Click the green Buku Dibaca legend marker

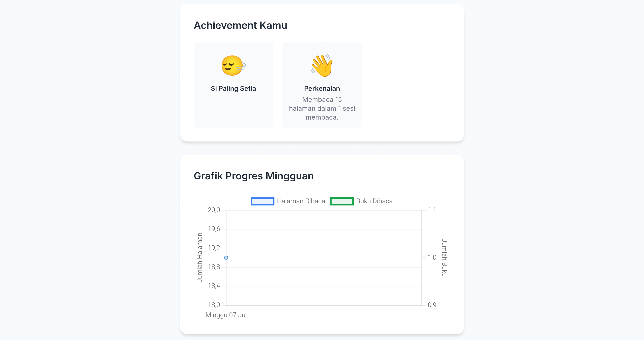(x=342, y=201)
